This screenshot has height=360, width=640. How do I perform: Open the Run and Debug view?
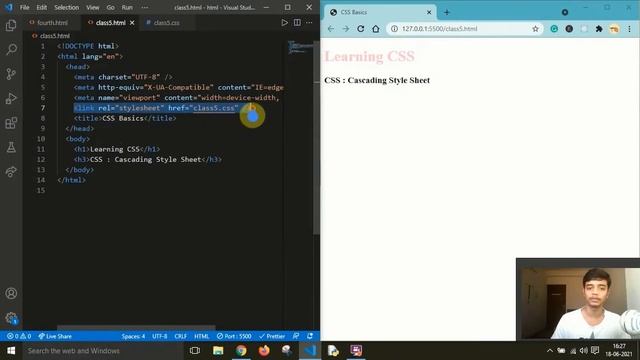[11, 98]
